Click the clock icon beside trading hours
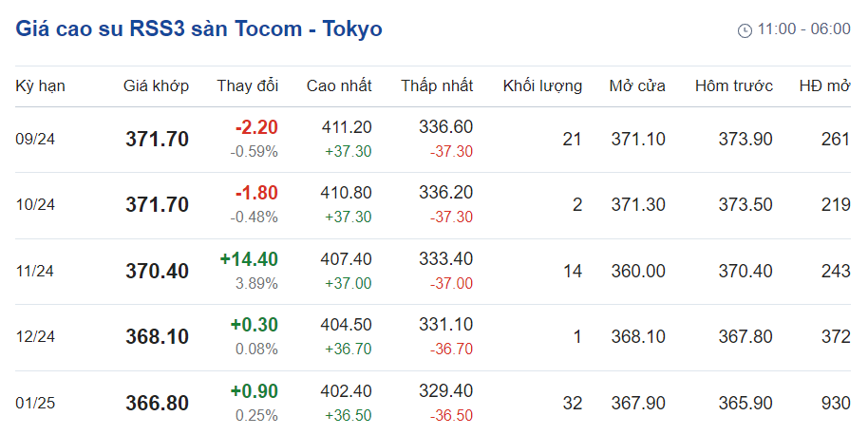Viewport: 868px width, 435px height. [x=745, y=30]
